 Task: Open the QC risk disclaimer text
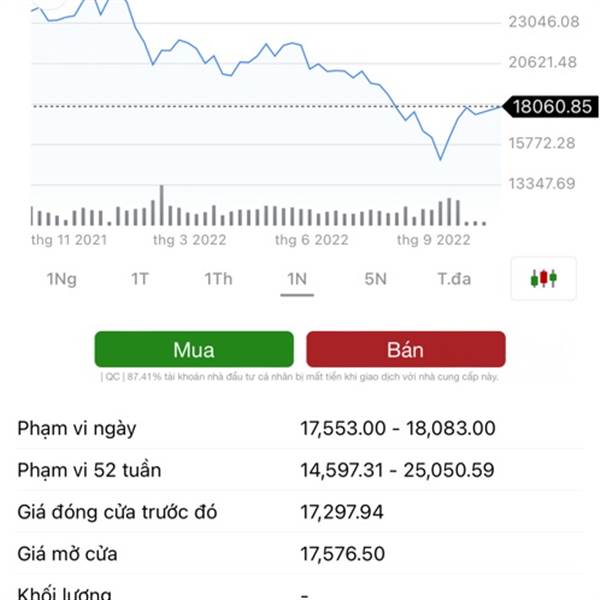[300, 377]
